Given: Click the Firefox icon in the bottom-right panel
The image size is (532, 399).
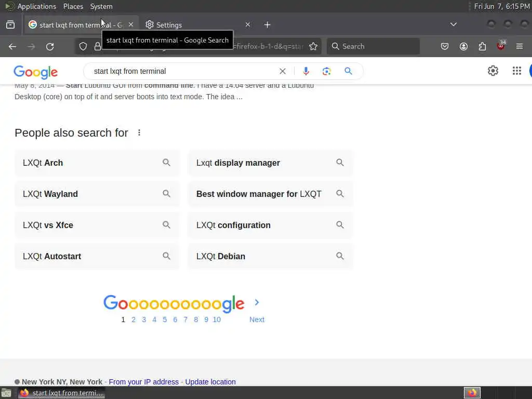Looking at the screenshot, I should (472, 393).
